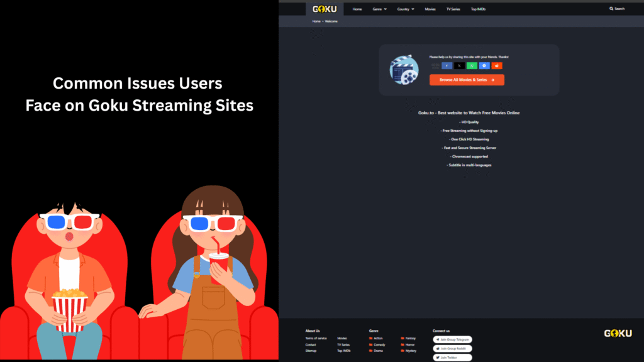Open the Movies menu item
The height and width of the screenshot is (362, 644).
(x=430, y=9)
